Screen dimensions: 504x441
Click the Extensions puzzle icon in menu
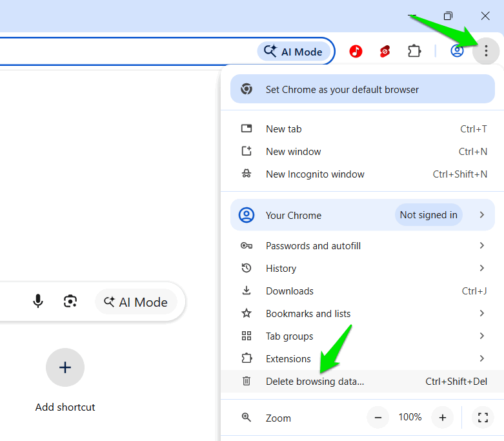[247, 358]
